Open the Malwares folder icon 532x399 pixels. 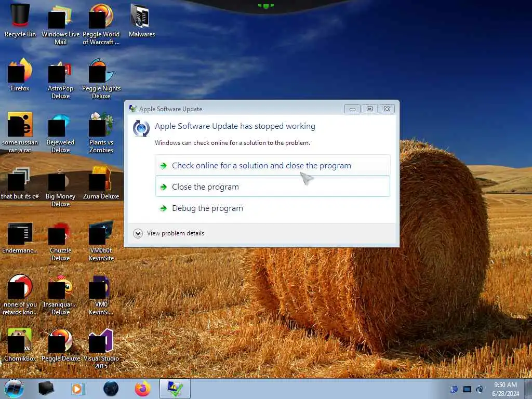tap(141, 20)
